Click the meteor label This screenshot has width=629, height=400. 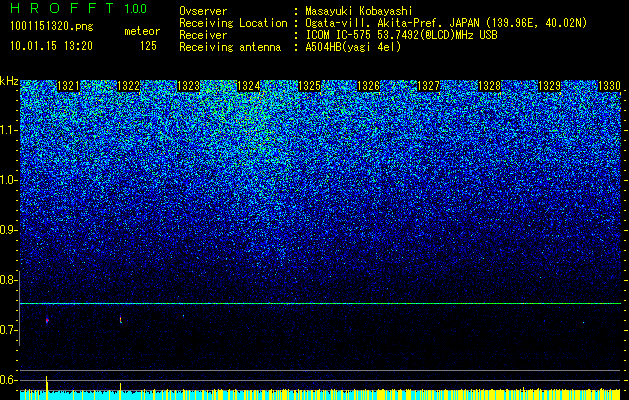pyautogui.click(x=142, y=31)
